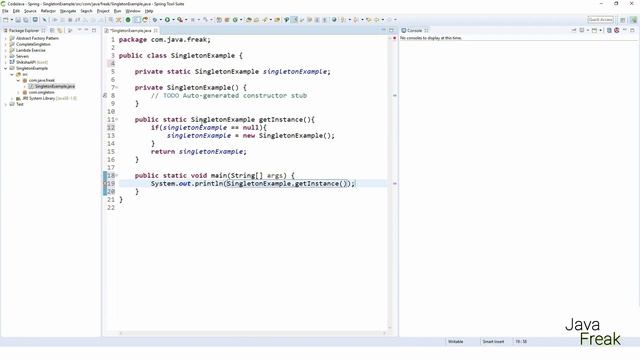Click the green Boot Dashboard icon
The image size is (640, 360).
128,20
